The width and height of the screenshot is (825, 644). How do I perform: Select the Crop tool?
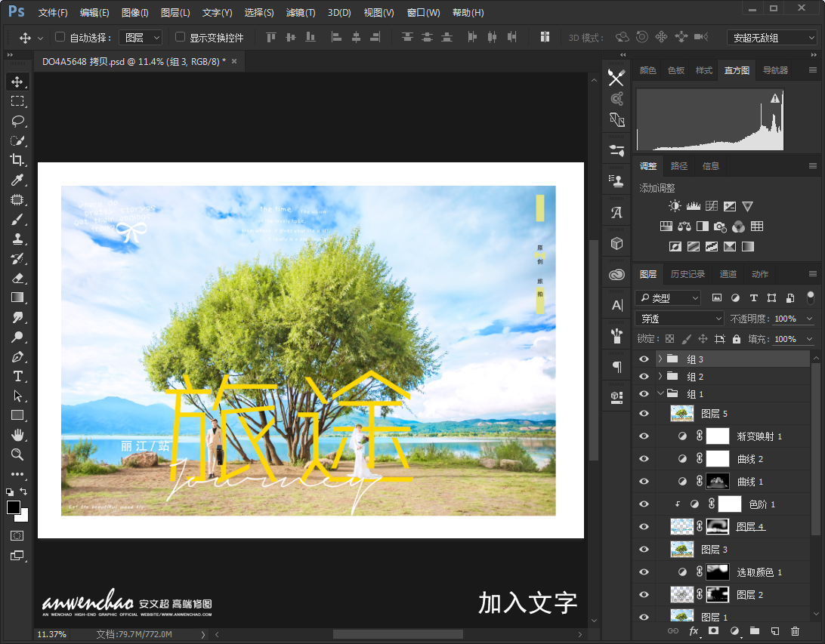[17, 160]
